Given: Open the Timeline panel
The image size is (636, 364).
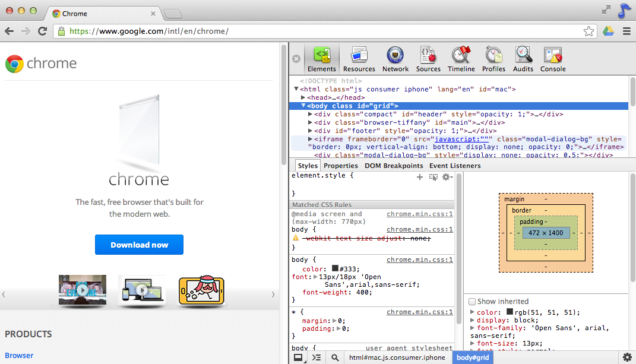Looking at the screenshot, I should tap(461, 59).
